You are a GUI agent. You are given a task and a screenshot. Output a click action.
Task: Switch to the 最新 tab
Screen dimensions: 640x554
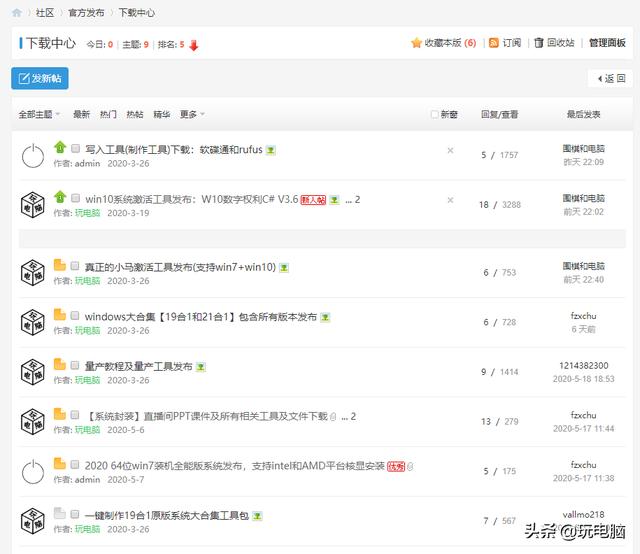click(x=81, y=114)
